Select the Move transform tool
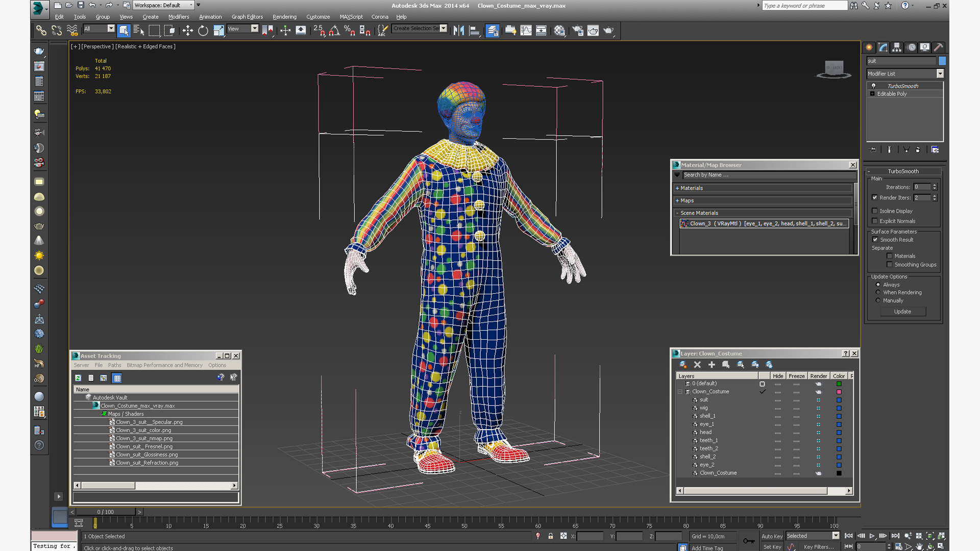980x551 pixels. [187, 31]
